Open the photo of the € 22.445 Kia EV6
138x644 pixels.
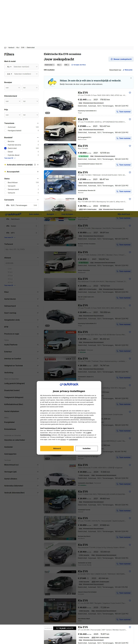click(x=60, y=103)
